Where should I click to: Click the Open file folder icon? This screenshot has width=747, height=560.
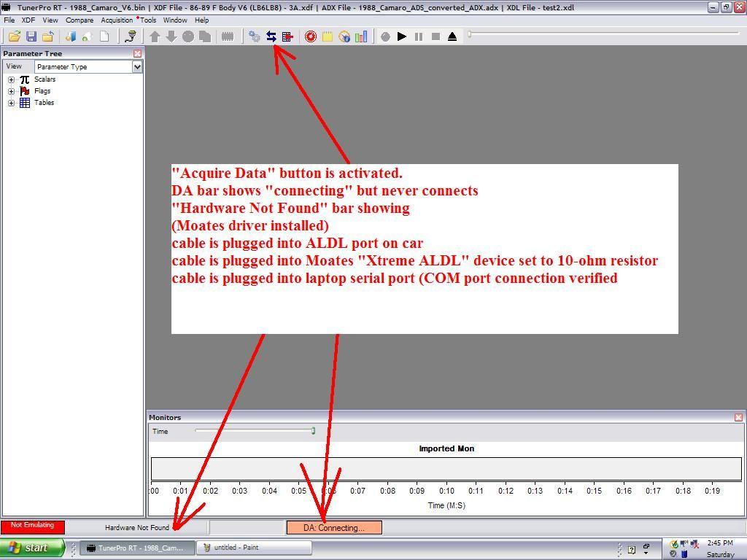[x=14, y=36]
